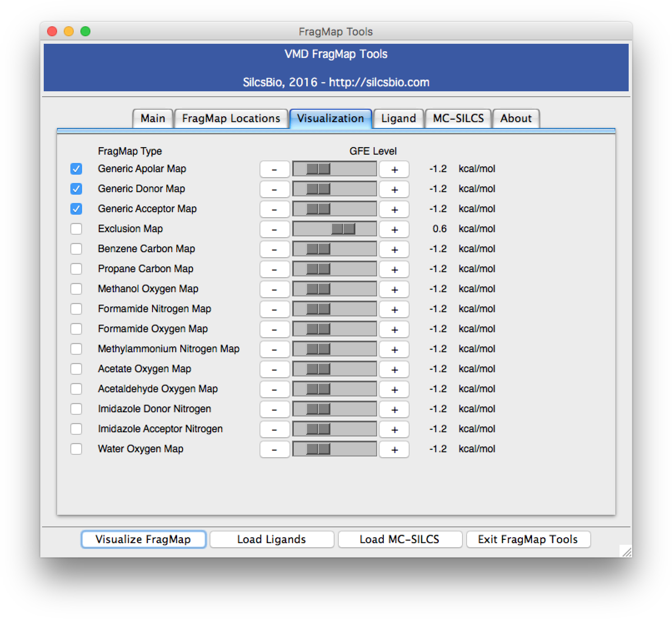Enable the Propane Carbon Map checkbox

pyautogui.click(x=76, y=269)
